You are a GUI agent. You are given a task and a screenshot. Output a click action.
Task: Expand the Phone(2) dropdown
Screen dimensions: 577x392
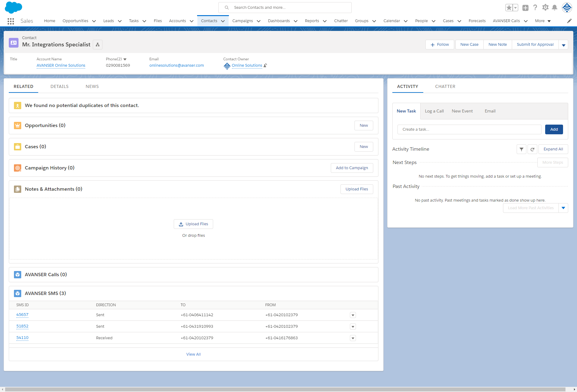point(125,59)
